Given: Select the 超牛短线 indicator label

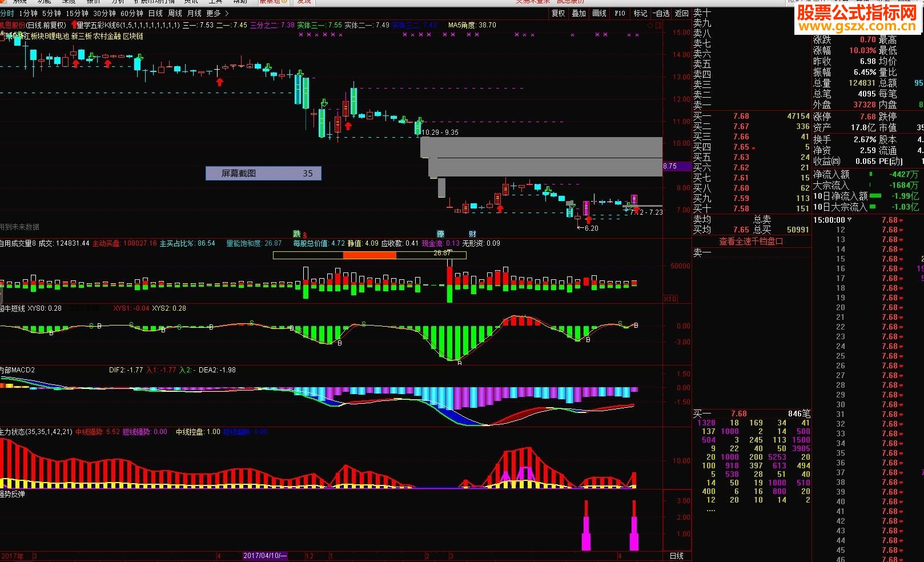Looking at the screenshot, I should 13,308.
